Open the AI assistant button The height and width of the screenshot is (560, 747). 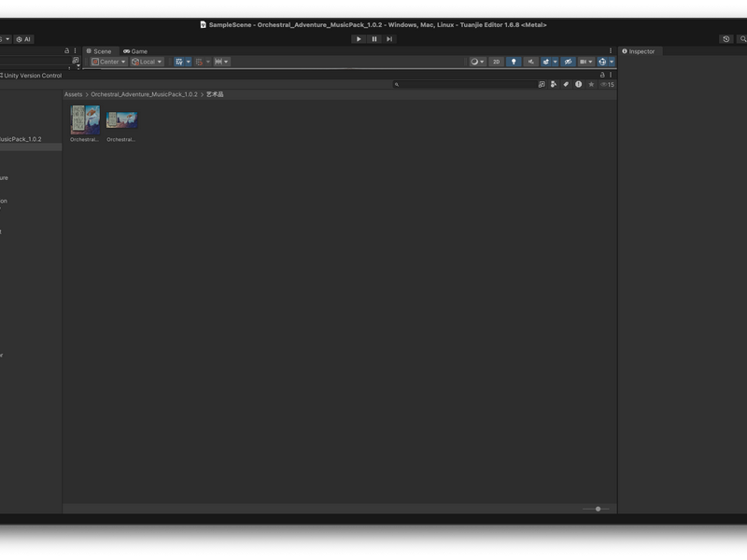point(23,39)
